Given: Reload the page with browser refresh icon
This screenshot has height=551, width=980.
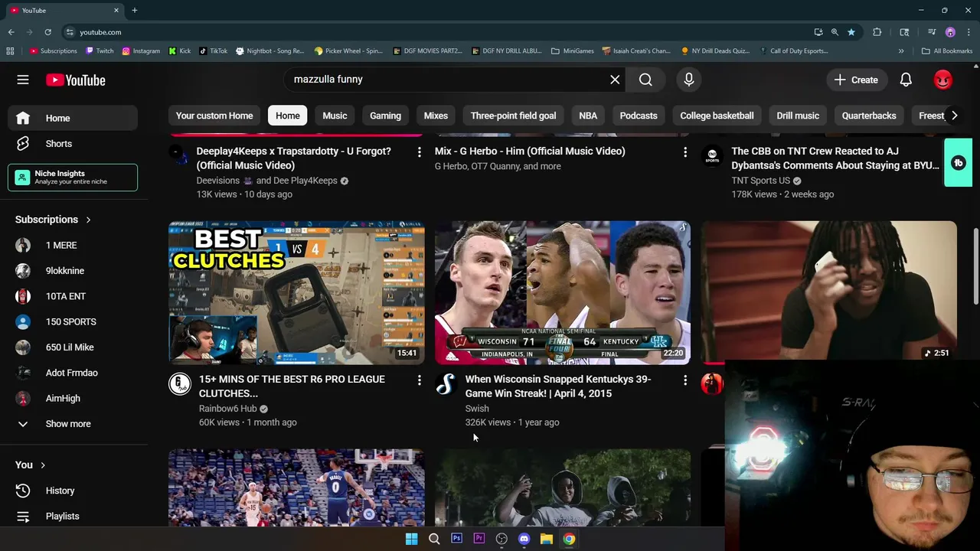Looking at the screenshot, I should point(47,32).
